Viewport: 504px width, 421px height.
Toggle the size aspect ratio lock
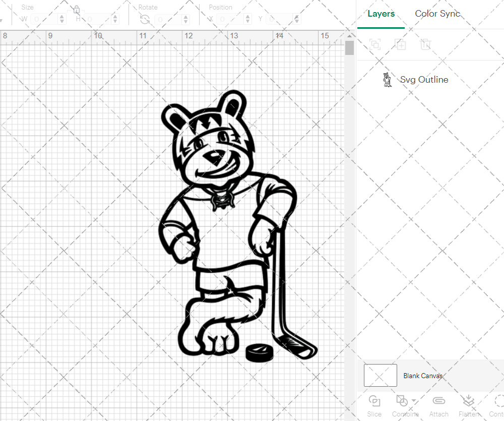tap(76, 10)
